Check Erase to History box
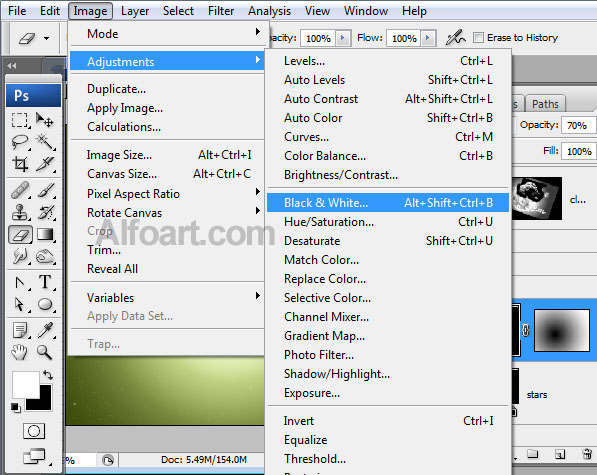Image resolution: width=597 pixels, height=475 pixels. click(x=478, y=38)
